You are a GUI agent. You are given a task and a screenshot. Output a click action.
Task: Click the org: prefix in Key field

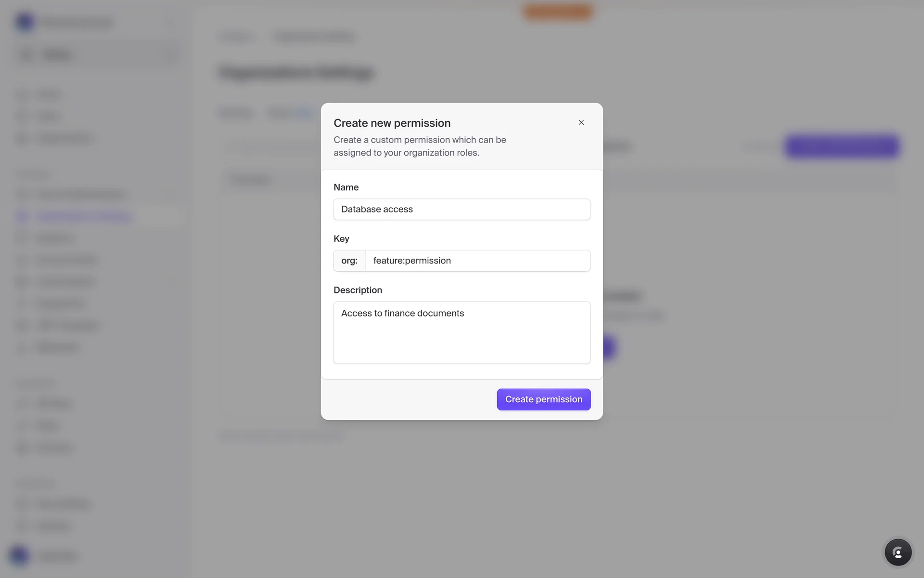click(349, 261)
